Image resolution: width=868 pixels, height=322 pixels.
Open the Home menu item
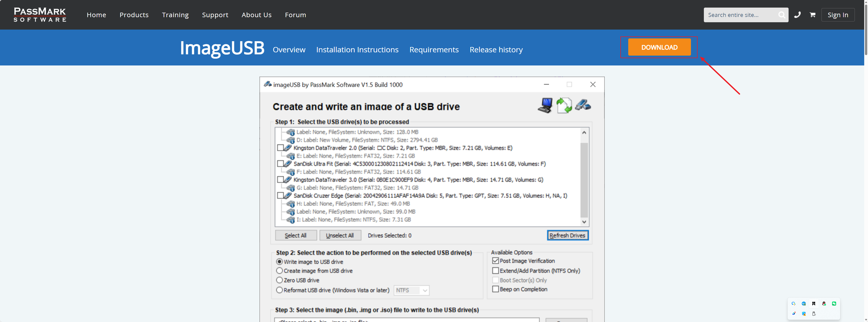click(96, 15)
